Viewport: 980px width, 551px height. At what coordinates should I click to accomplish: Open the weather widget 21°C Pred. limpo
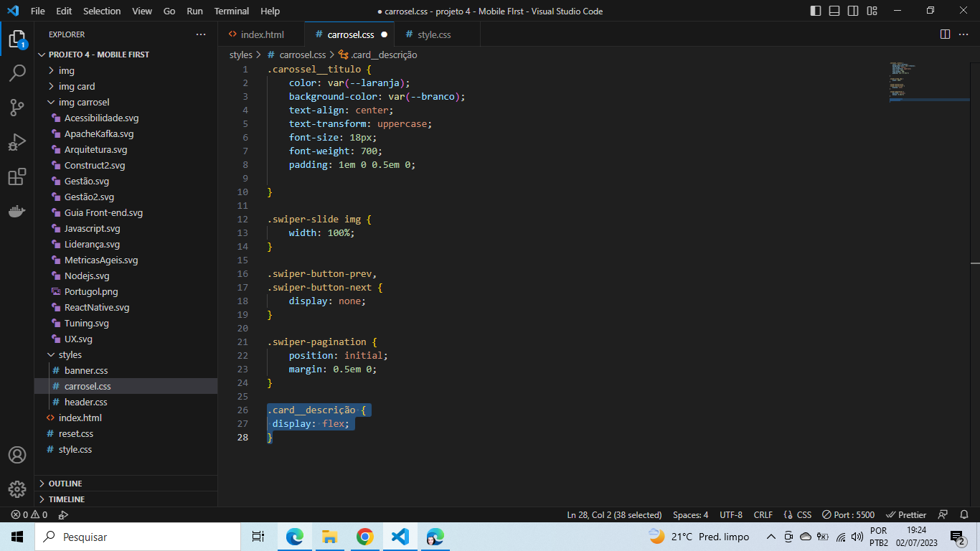click(699, 537)
